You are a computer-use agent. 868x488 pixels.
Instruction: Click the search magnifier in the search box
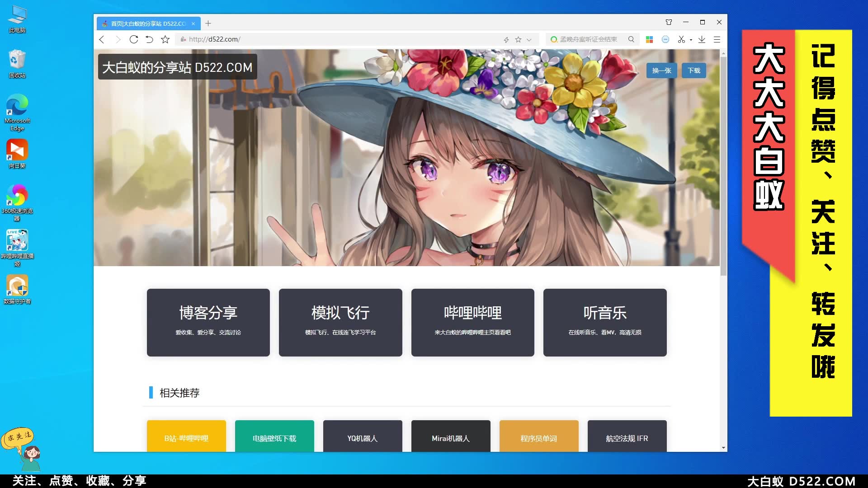631,39
